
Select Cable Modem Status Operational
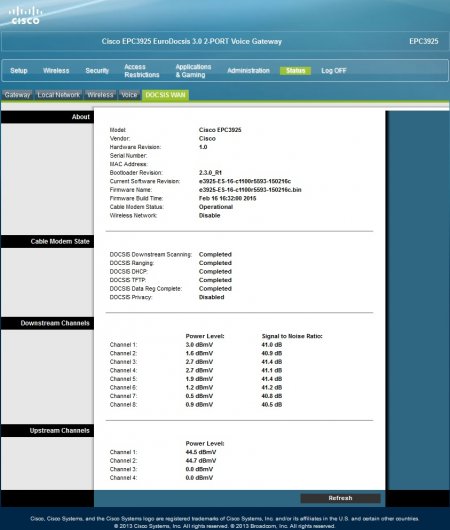[x=216, y=207]
